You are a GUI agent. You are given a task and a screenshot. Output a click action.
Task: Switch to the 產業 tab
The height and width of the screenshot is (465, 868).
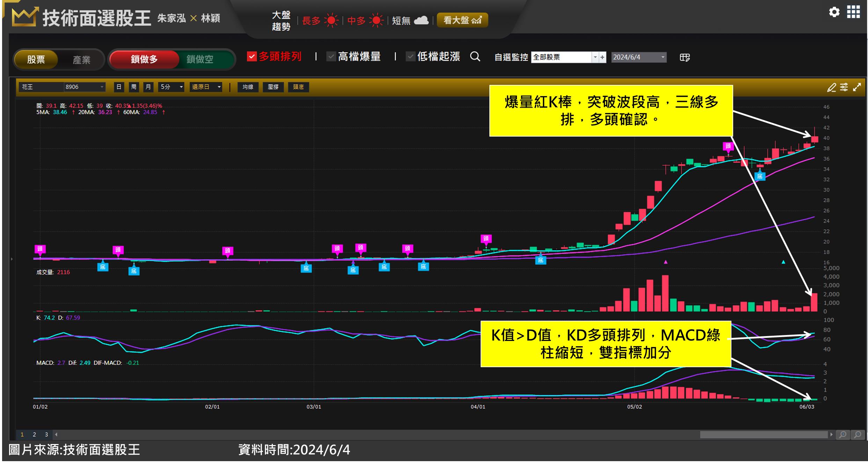[x=81, y=60]
